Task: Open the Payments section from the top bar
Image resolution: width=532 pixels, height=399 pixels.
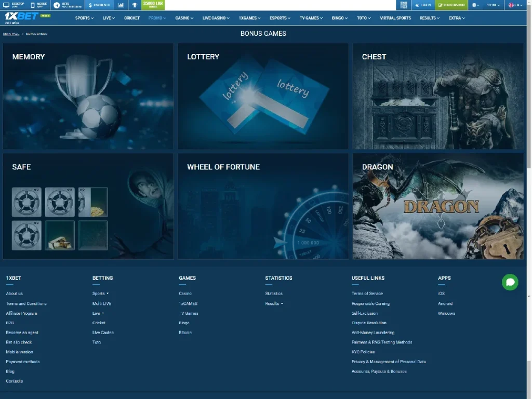Action: pyautogui.click(x=99, y=5)
